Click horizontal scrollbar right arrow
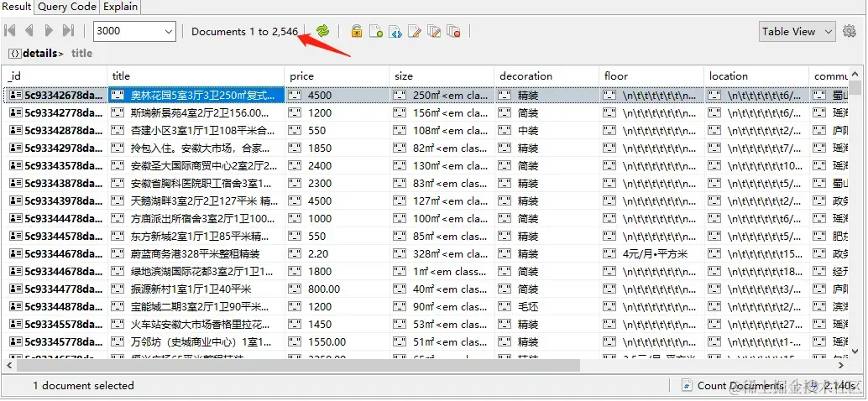Viewport: 868px width, 401px height. pyautogui.click(x=841, y=366)
